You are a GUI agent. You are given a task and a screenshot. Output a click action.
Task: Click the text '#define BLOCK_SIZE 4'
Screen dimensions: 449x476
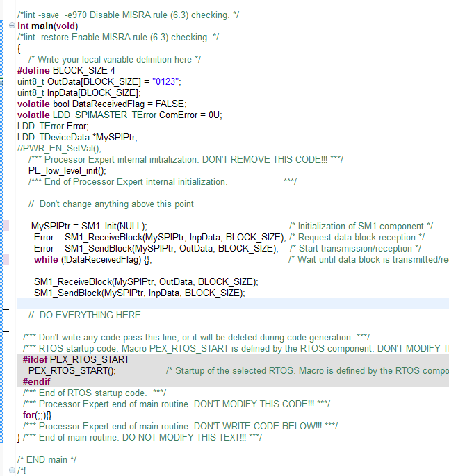tap(66, 70)
